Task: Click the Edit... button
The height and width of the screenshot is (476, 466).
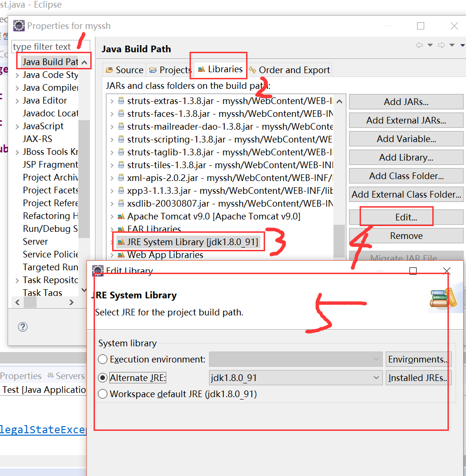Action: tap(406, 217)
